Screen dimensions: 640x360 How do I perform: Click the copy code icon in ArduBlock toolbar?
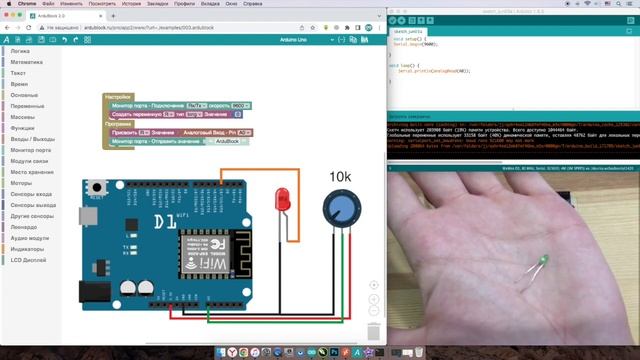[353, 40]
